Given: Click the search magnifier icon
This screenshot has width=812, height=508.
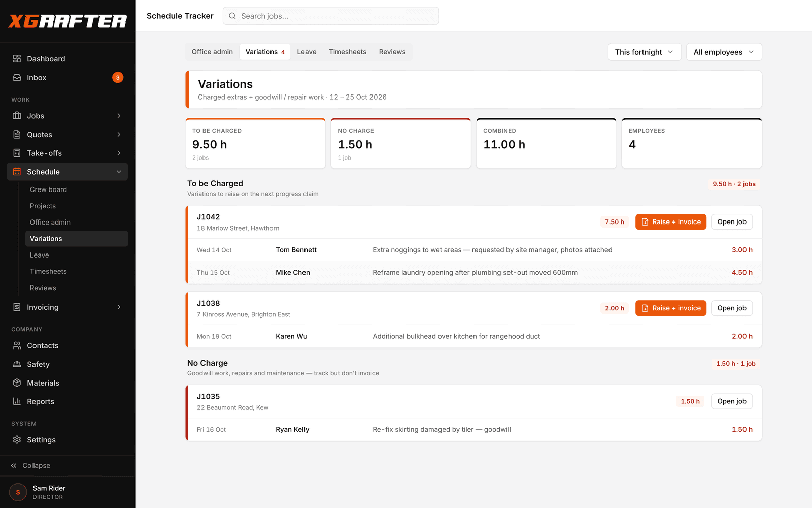Looking at the screenshot, I should point(232,16).
